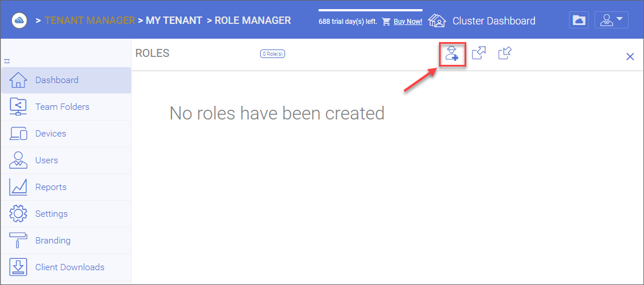Viewport: 644px width, 285px height.
Task: Open the TENANT MANAGER breadcrumb
Action: (90, 20)
